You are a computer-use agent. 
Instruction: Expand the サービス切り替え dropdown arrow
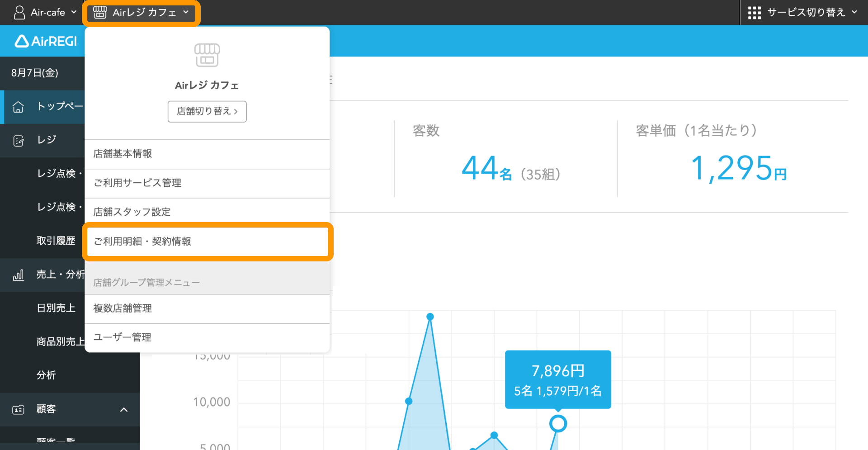854,12
